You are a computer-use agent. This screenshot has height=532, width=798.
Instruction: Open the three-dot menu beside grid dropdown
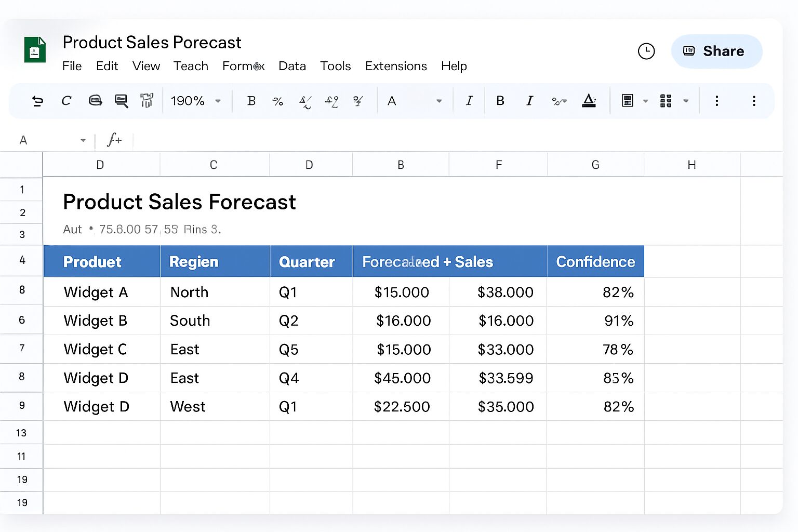pos(717,101)
